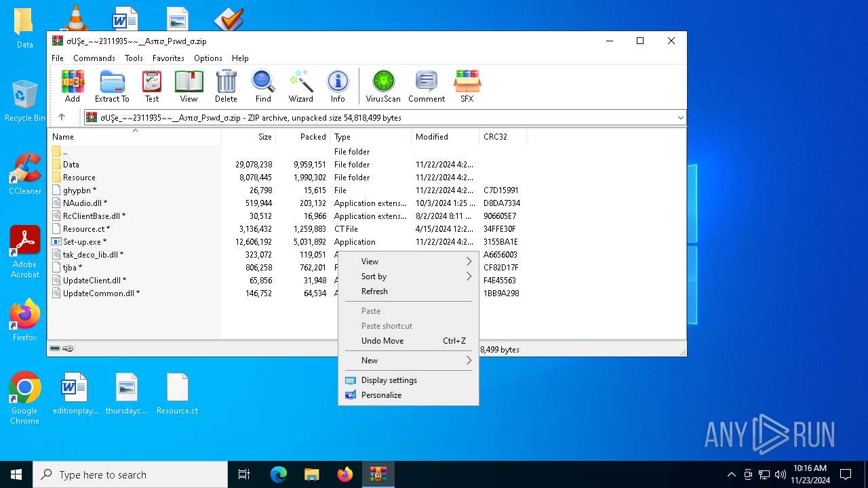Screen dimensions: 868x488
Task: Click the View toolbar icon
Action: [x=189, y=86]
